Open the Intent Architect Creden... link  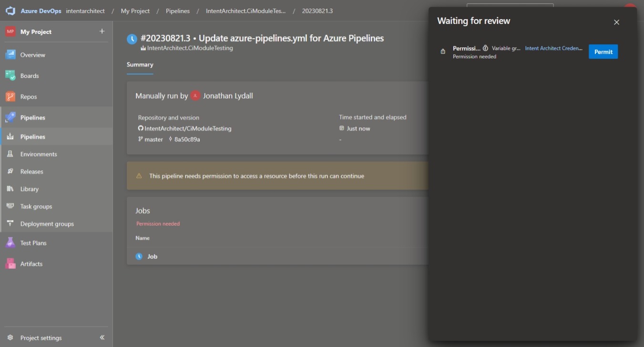554,48
